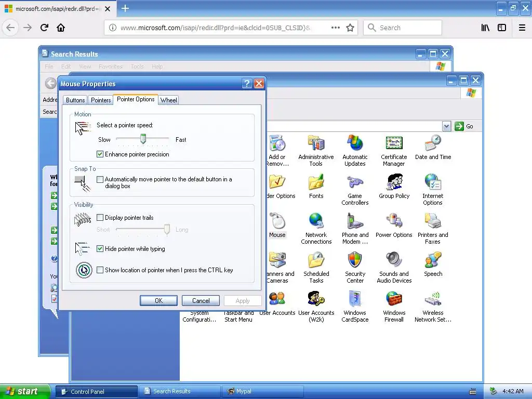Bookmark this page with the star icon
Viewport: 532px width, 399px height.
(350, 28)
